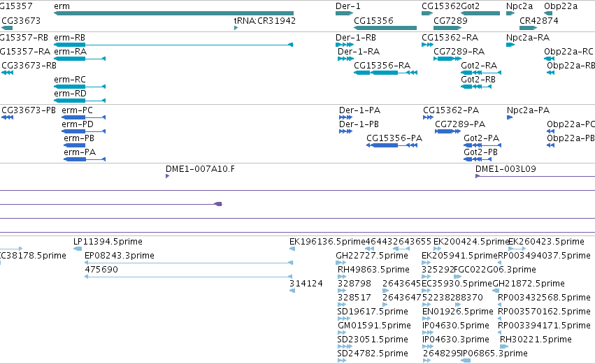
Task: Click the tRNA:CR31942 gene label
Action: click(265, 20)
